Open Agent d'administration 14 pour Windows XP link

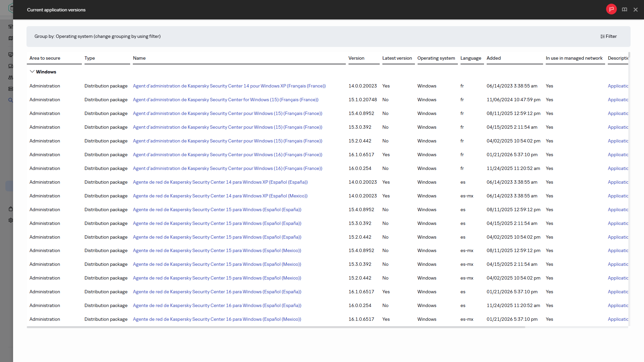click(229, 86)
